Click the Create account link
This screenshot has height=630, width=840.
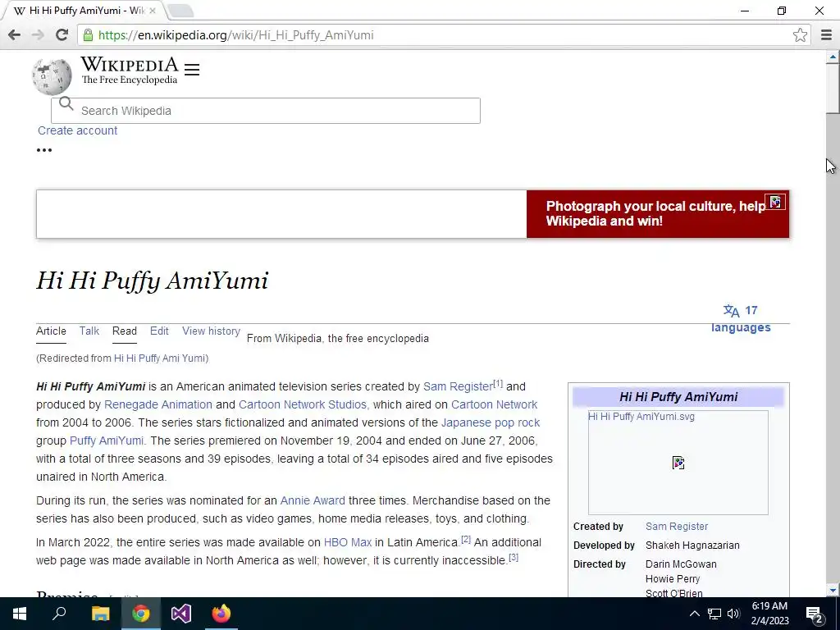pyautogui.click(x=78, y=130)
